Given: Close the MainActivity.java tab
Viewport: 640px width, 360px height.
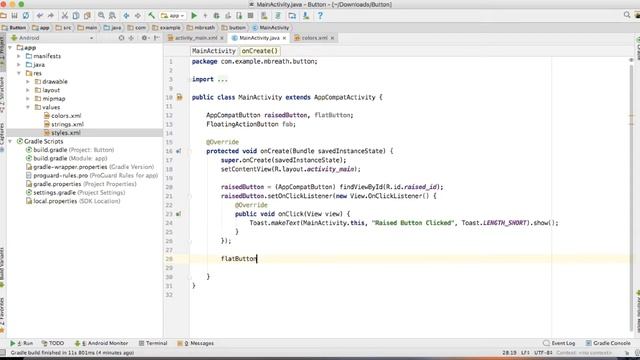Looking at the screenshot, I should [284, 38].
